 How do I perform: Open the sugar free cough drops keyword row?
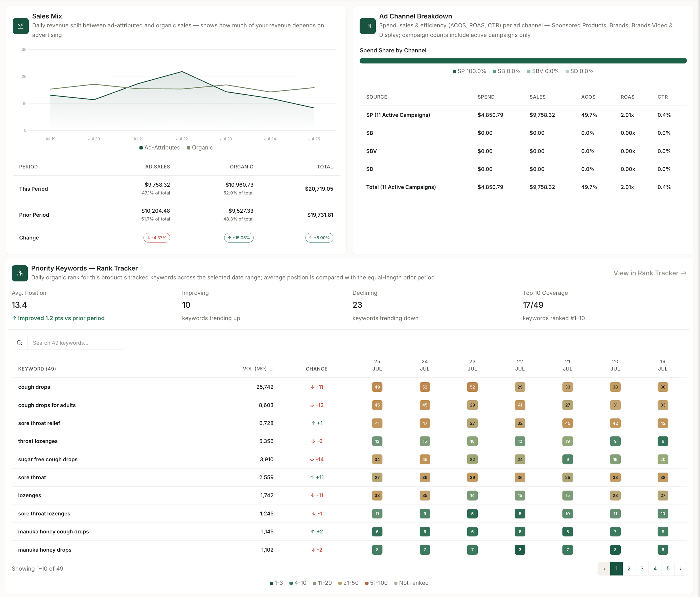click(349, 459)
